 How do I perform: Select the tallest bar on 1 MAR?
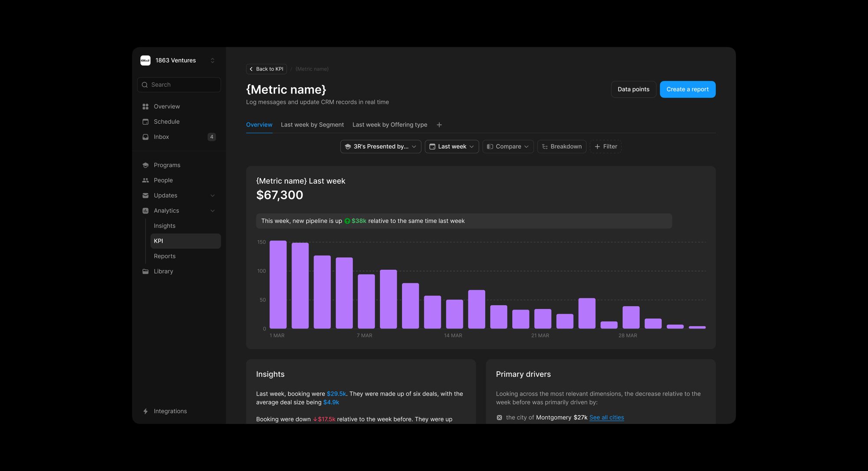(x=277, y=284)
